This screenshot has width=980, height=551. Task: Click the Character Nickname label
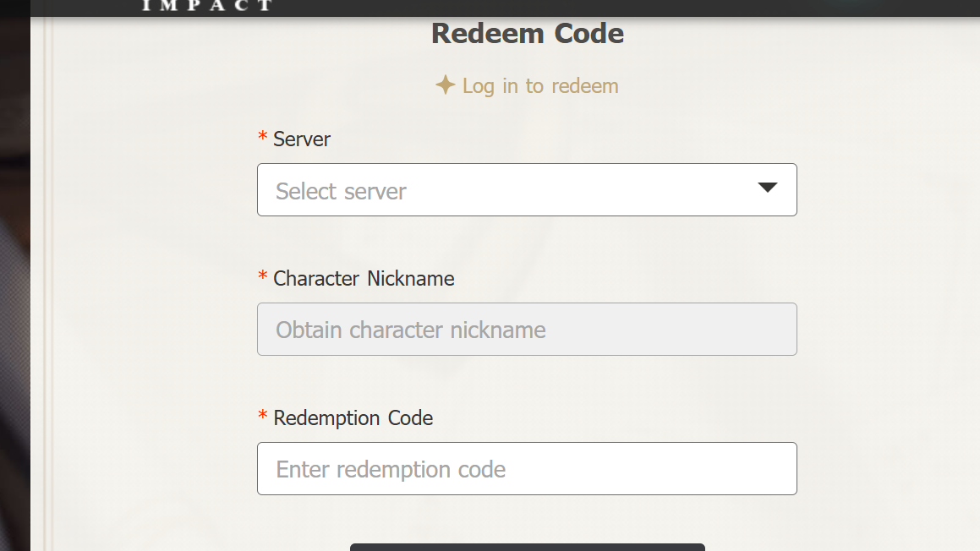click(364, 279)
